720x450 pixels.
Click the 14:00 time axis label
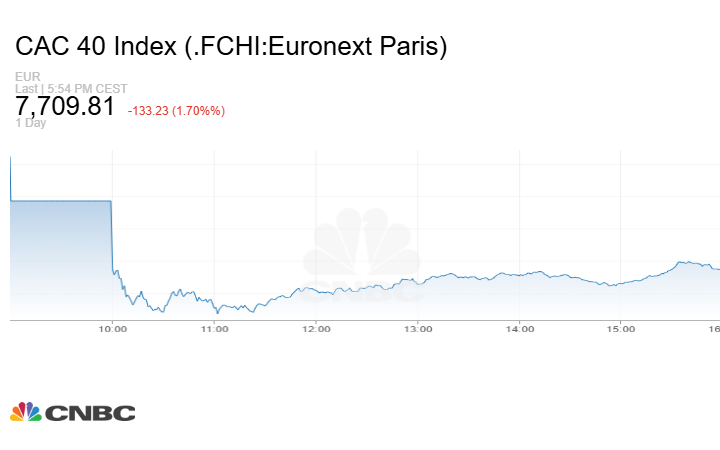pyautogui.click(x=520, y=329)
